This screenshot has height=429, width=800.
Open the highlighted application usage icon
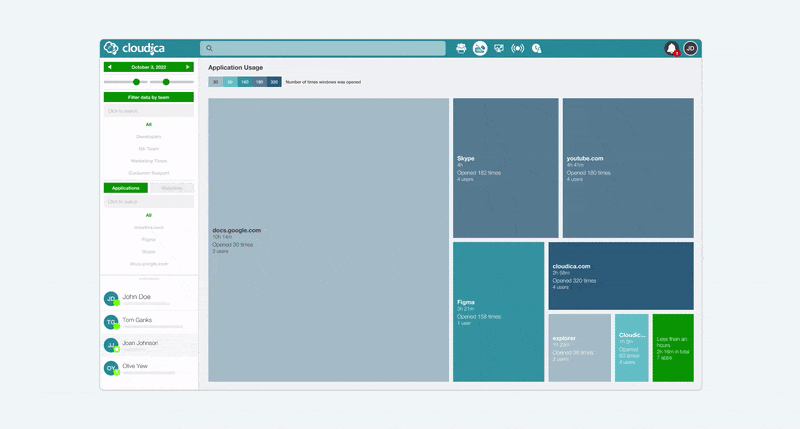point(480,48)
